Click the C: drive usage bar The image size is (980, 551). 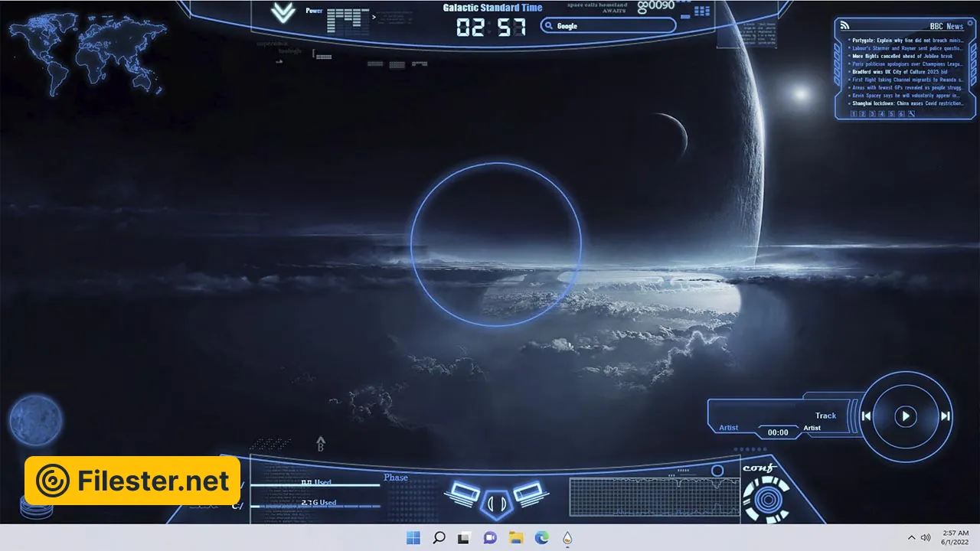pyautogui.click(x=315, y=506)
